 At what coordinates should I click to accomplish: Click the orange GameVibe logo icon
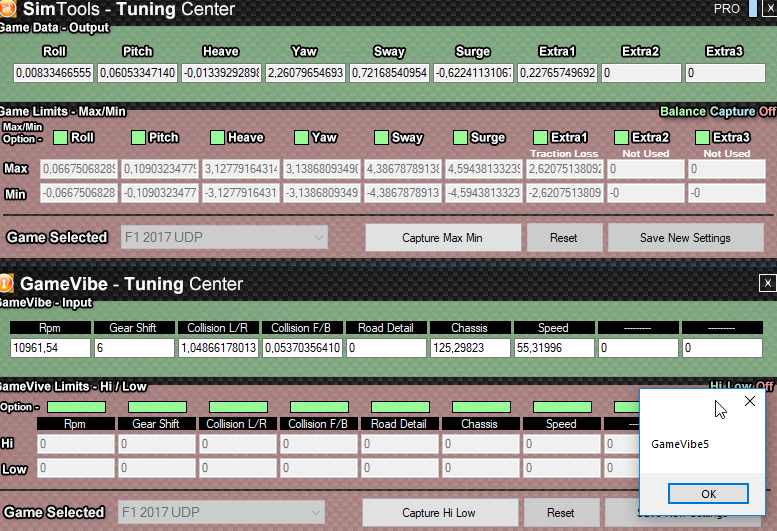[x=6, y=283]
